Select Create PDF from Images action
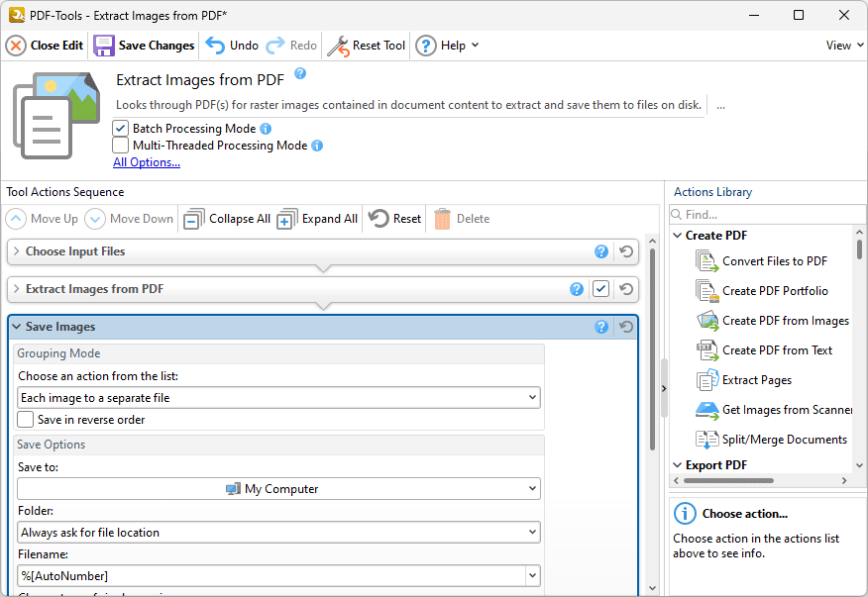 (x=773, y=321)
